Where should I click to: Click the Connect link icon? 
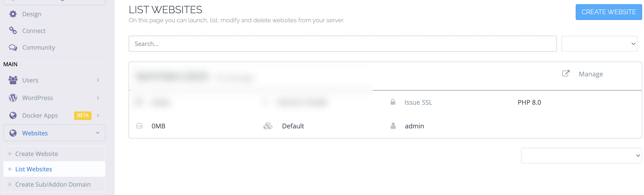tap(13, 31)
